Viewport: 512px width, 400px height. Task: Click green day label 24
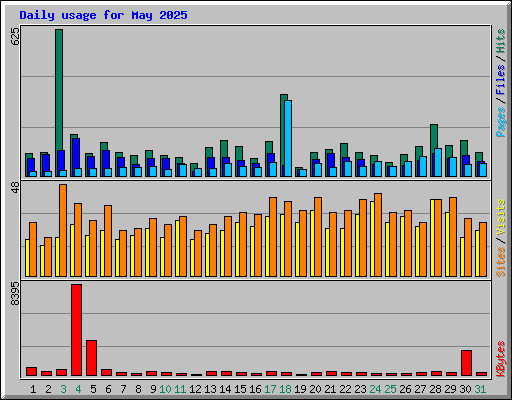click(x=375, y=389)
